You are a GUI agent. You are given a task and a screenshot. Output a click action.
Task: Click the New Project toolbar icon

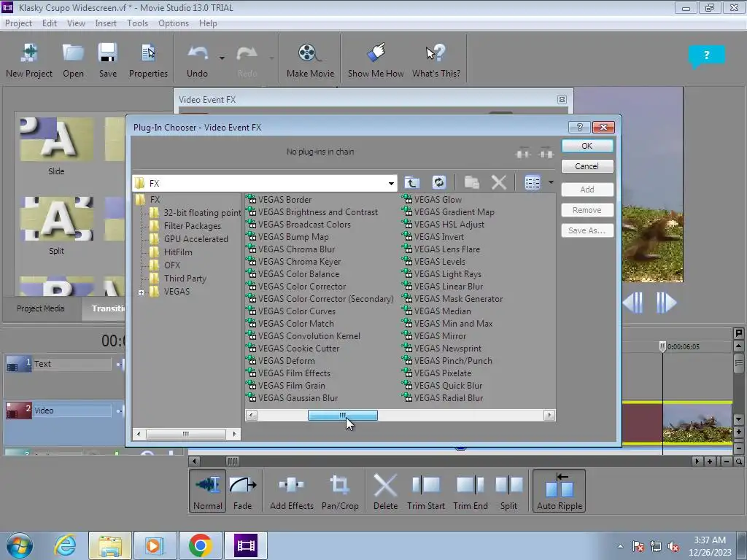pyautogui.click(x=29, y=61)
